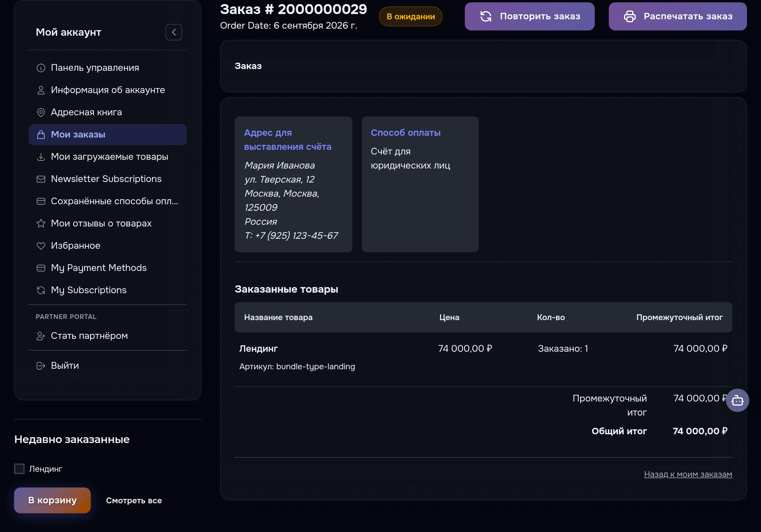Open Панель управления menu item
The height and width of the screenshot is (532, 761).
click(x=108, y=68)
